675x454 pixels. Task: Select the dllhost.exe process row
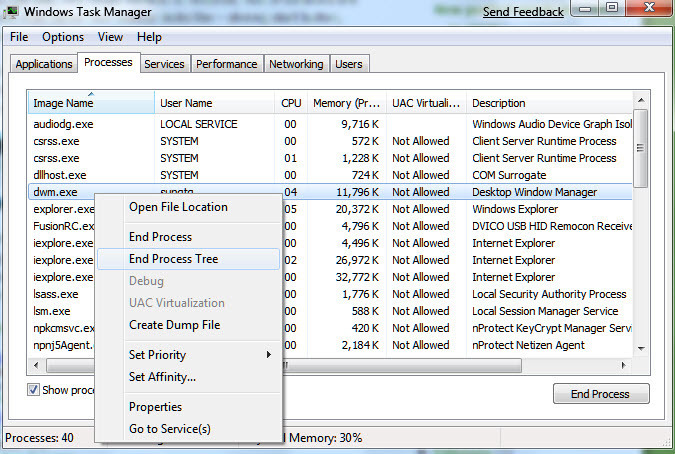pos(330,175)
